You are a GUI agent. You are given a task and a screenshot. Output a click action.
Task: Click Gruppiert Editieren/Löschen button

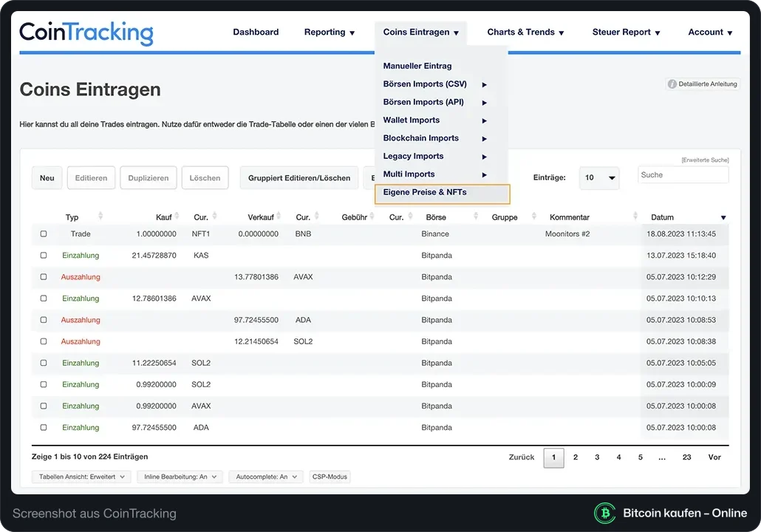pos(299,177)
